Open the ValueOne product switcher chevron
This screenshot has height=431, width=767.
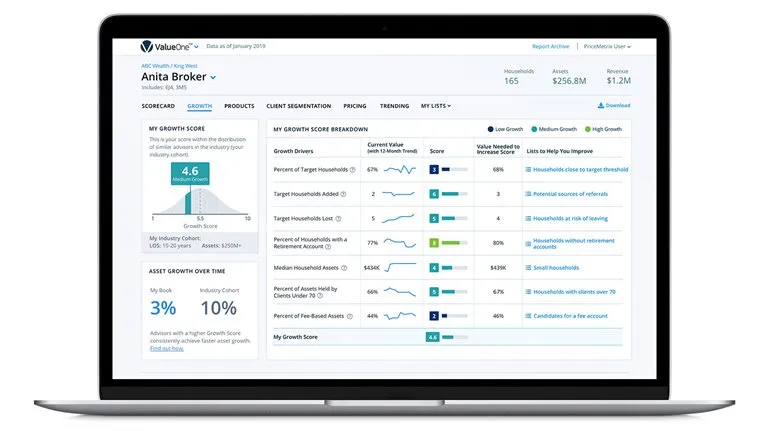196,46
